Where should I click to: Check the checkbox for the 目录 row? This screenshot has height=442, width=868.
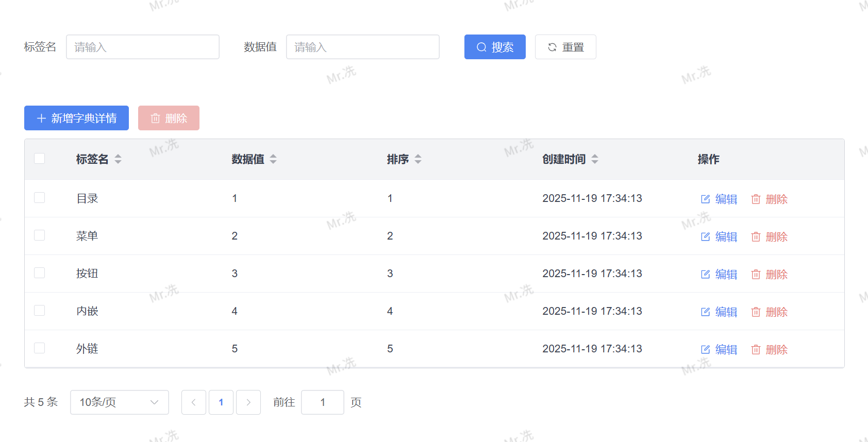(x=39, y=197)
